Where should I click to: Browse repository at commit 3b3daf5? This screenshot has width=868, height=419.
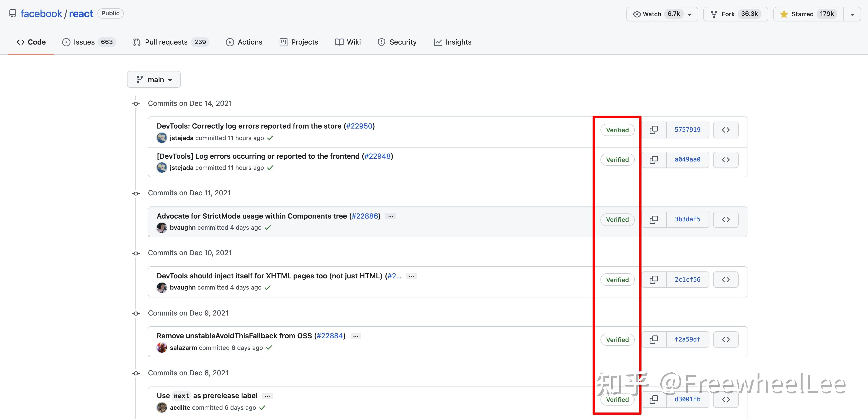click(x=726, y=219)
